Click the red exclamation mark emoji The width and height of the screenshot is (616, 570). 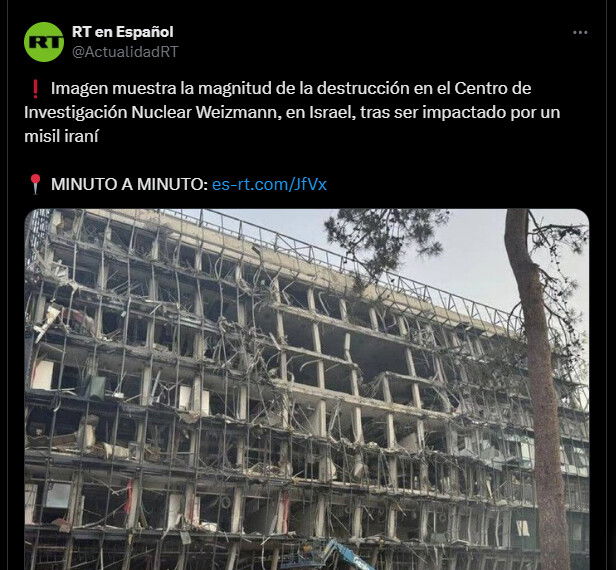(x=35, y=89)
